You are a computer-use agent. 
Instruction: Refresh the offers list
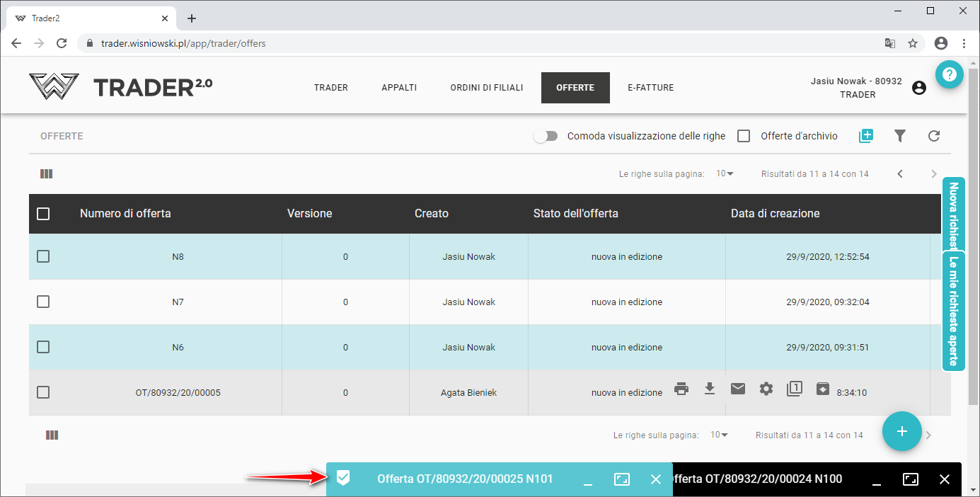(934, 136)
